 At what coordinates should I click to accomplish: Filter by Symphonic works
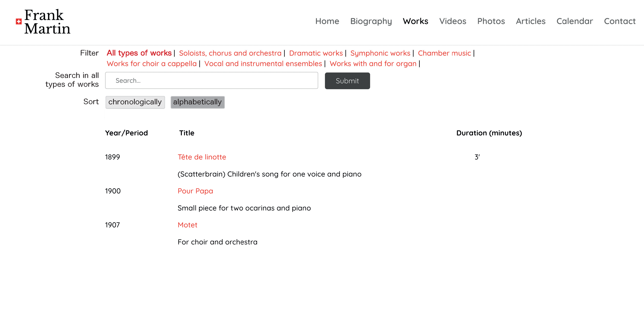(x=380, y=53)
